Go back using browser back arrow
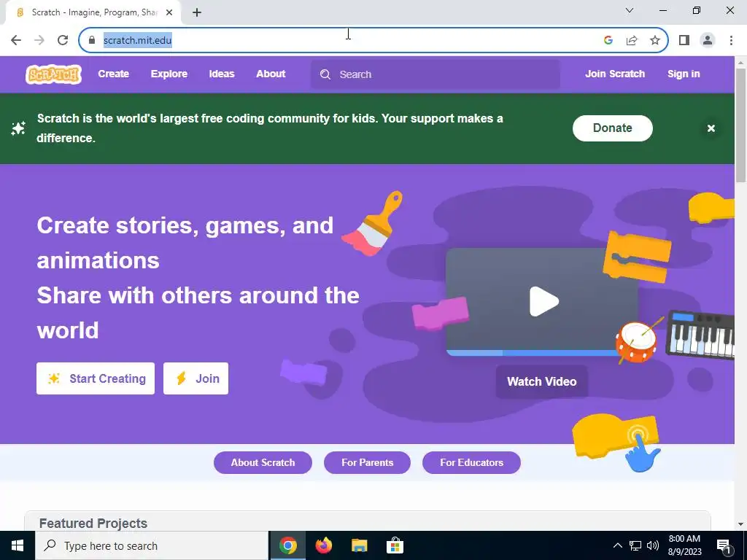Screen dimensions: 747x560 [16, 40]
